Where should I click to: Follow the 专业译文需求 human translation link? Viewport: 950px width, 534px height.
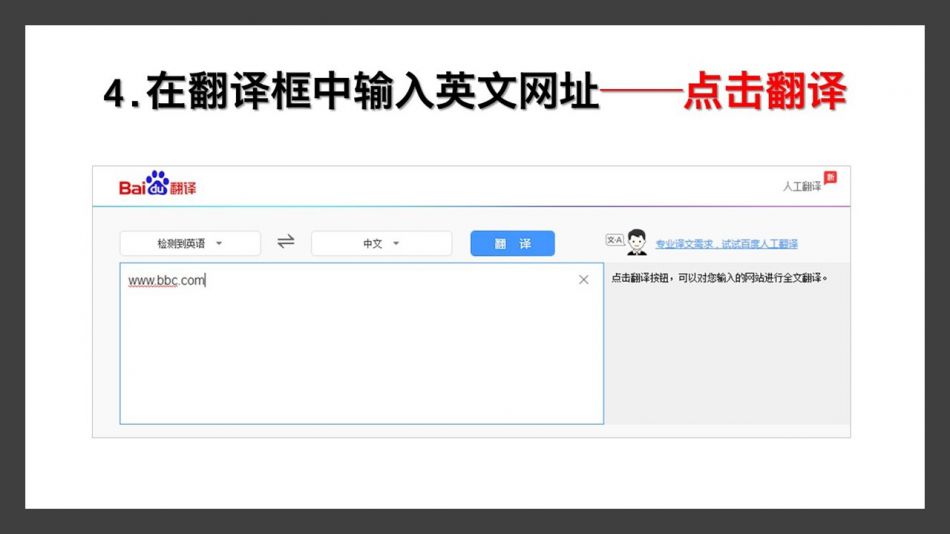click(x=726, y=244)
